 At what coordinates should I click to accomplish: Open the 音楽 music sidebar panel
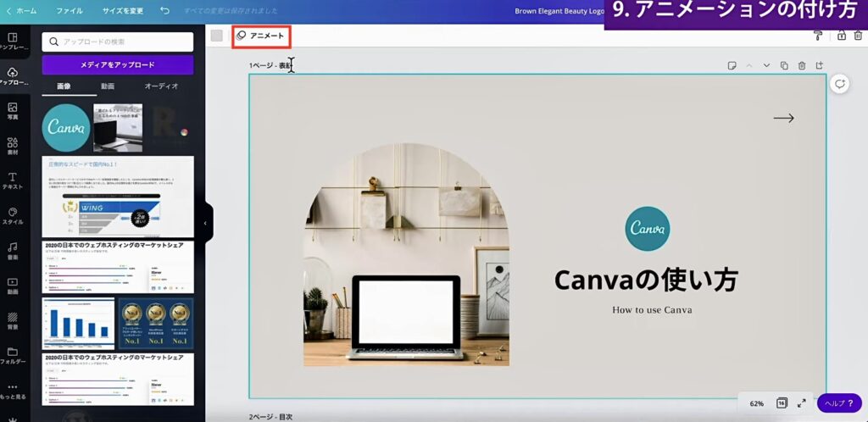(12, 251)
